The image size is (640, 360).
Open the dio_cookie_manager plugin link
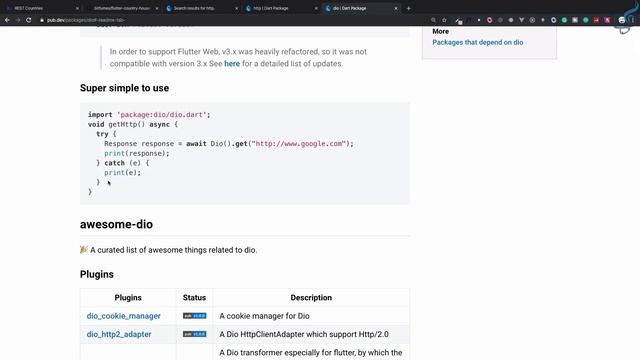pos(123,316)
